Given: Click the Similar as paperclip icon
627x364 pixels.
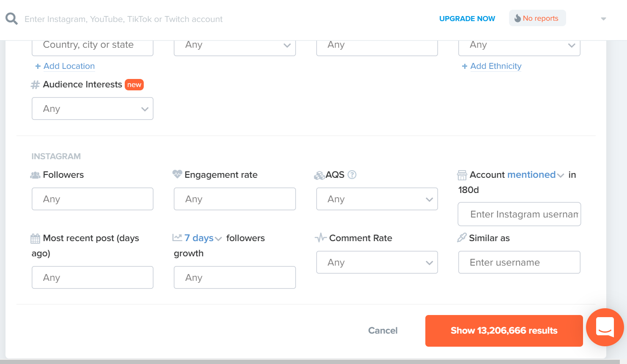Looking at the screenshot, I should pyautogui.click(x=462, y=238).
